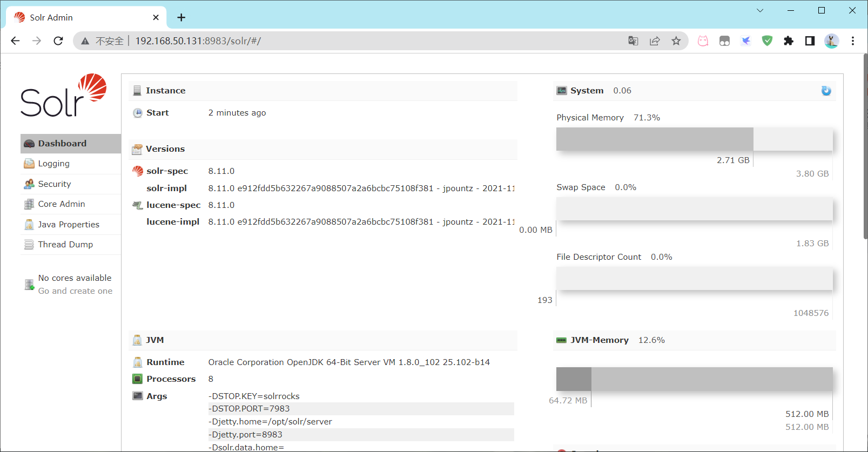The image size is (868, 452).
Task: Open the Chrome three-dot menu
Action: pos(853,41)
